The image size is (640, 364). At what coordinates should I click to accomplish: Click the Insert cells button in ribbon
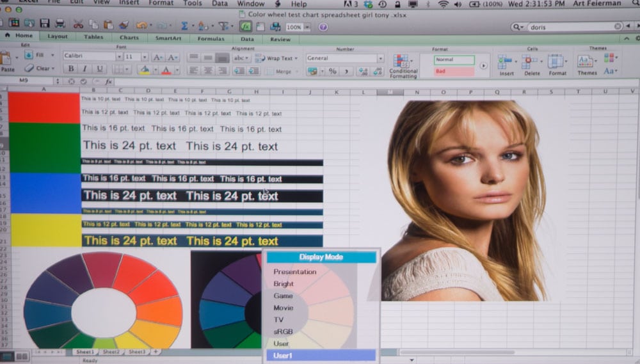(x=506, y=65)
